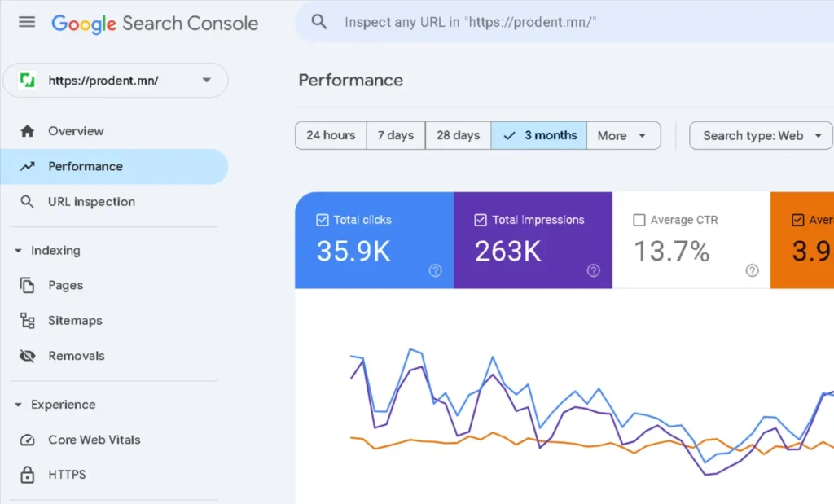Click the Sitemaps tree icon
The height and width of the screenshot is (504, 834).
point(27,321)
